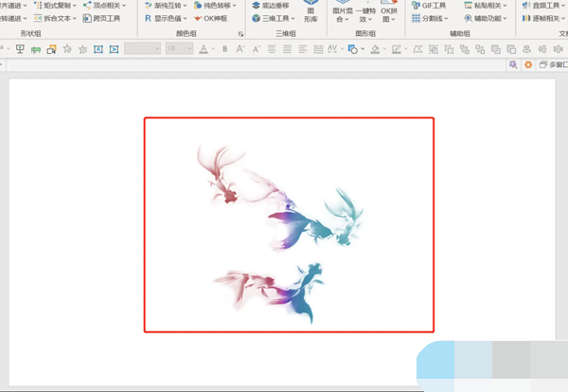
Task: Click the orange gear settings icon
Action: tap(527, 64)
